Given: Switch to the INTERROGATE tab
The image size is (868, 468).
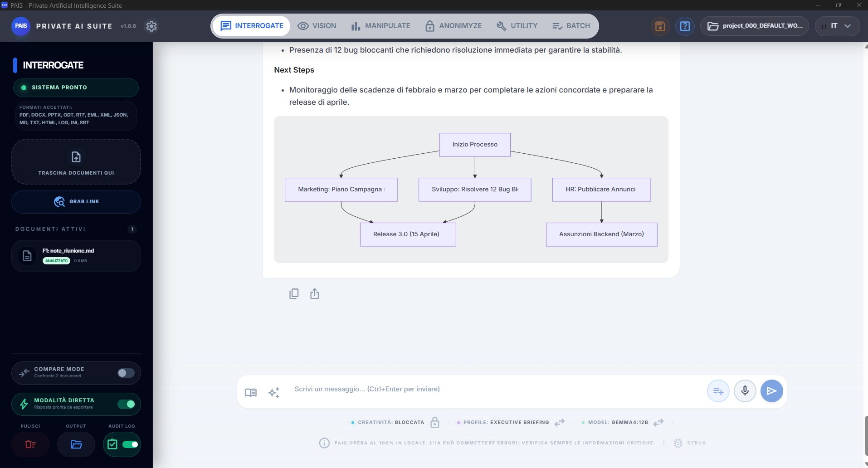Looking at the screenshot, I should click(x=252, y=26).
